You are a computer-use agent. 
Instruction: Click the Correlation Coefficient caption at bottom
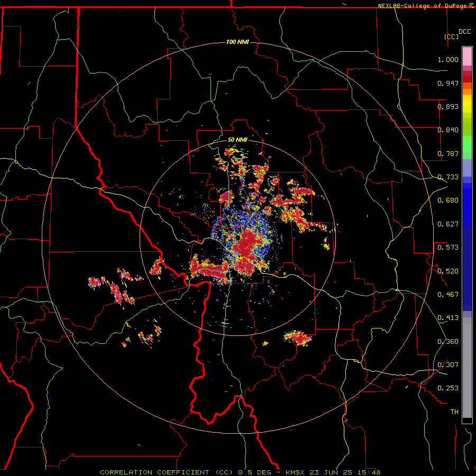tap(240, 472)
